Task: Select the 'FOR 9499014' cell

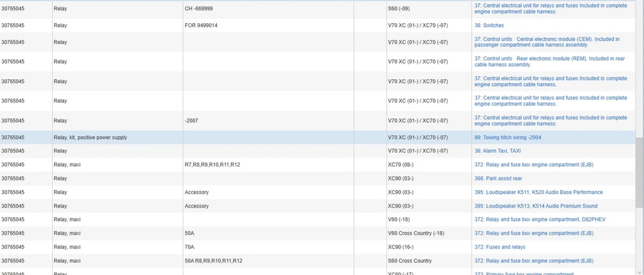Action: [x=269, y=25]
